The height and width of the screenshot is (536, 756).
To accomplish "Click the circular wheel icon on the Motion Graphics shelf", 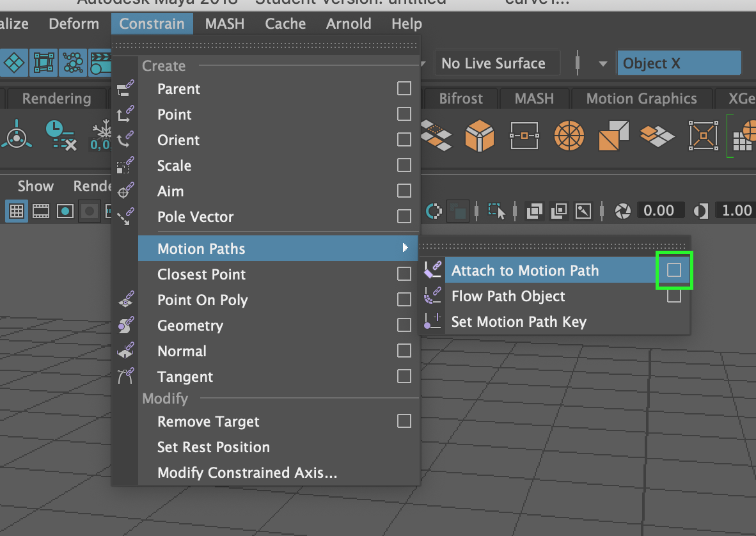I will (569, 136).
